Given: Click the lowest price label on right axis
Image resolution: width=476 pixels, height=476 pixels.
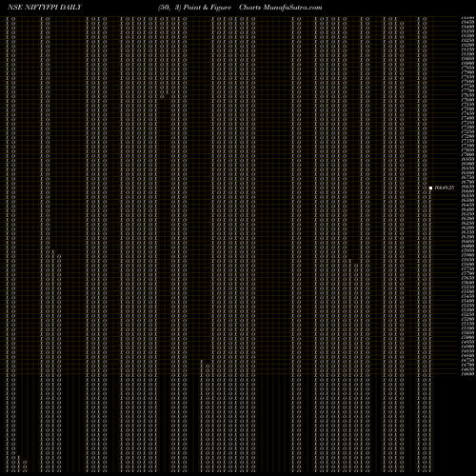Looking at the screenshot, I should pos(467,374).
